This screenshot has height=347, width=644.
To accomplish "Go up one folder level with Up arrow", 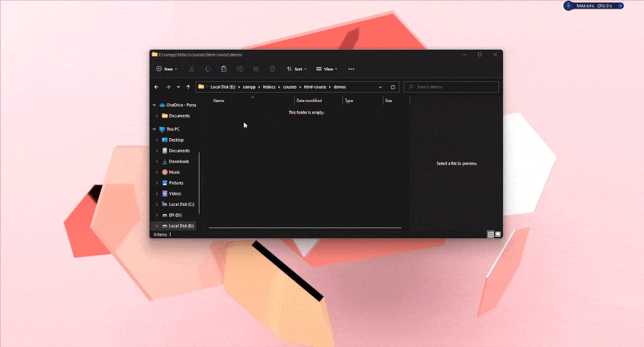I will click(x=188, y=87).
